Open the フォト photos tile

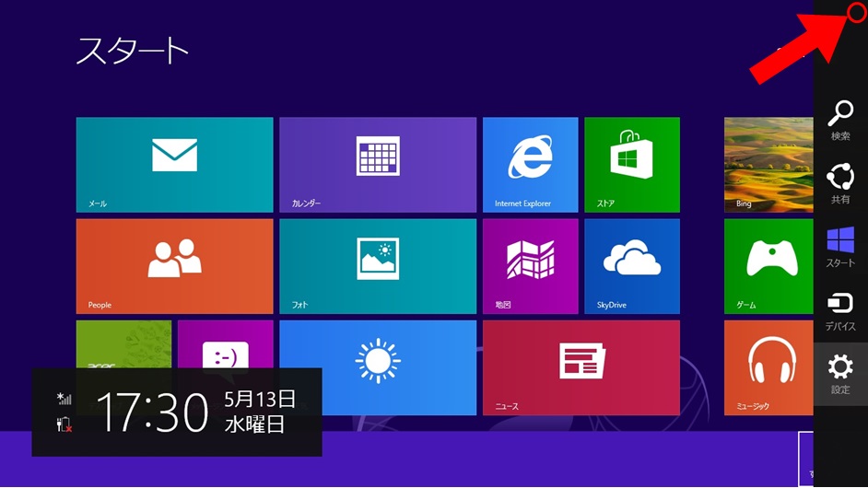(378, 266)
